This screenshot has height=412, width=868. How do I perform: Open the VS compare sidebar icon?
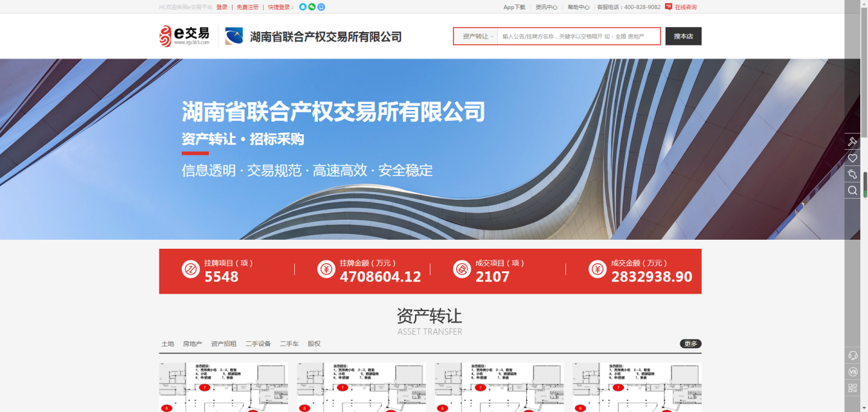[x=853, y=372]
